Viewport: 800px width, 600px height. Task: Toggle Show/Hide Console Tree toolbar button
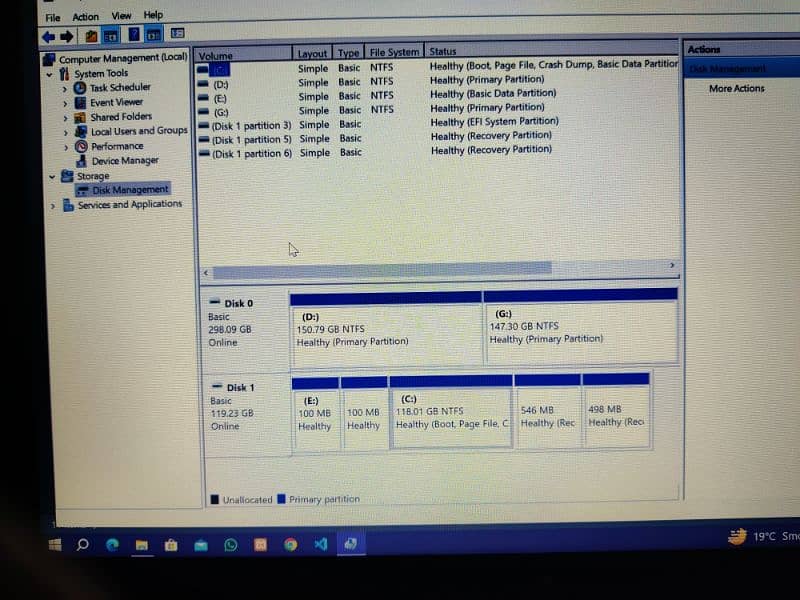tap(111, 36)
